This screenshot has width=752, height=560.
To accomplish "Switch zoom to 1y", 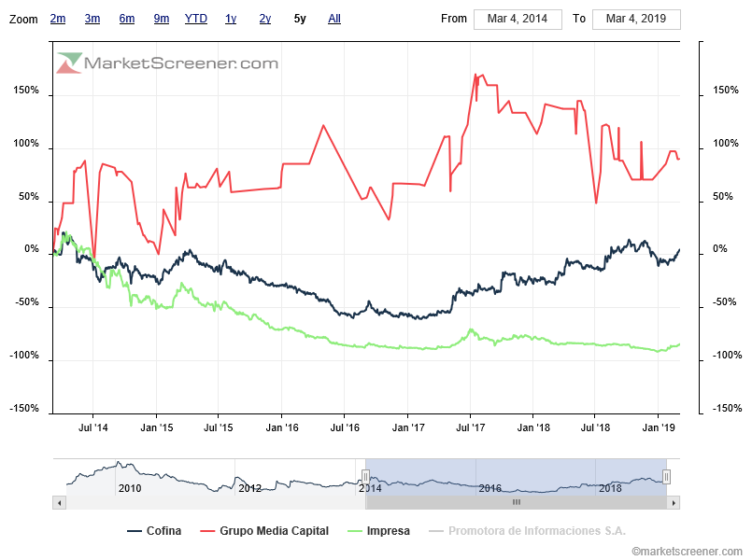I will coord(231,19).
